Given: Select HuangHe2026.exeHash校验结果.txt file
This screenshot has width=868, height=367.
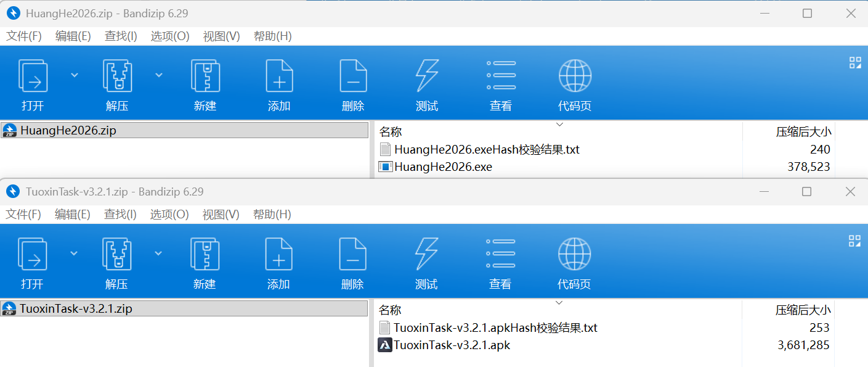Looking at the screenshot, I should coord(487,149).
